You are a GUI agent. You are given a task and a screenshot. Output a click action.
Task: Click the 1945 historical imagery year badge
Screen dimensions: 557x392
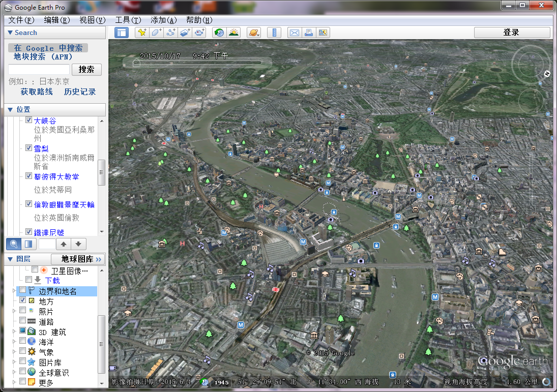coord(221,382)
